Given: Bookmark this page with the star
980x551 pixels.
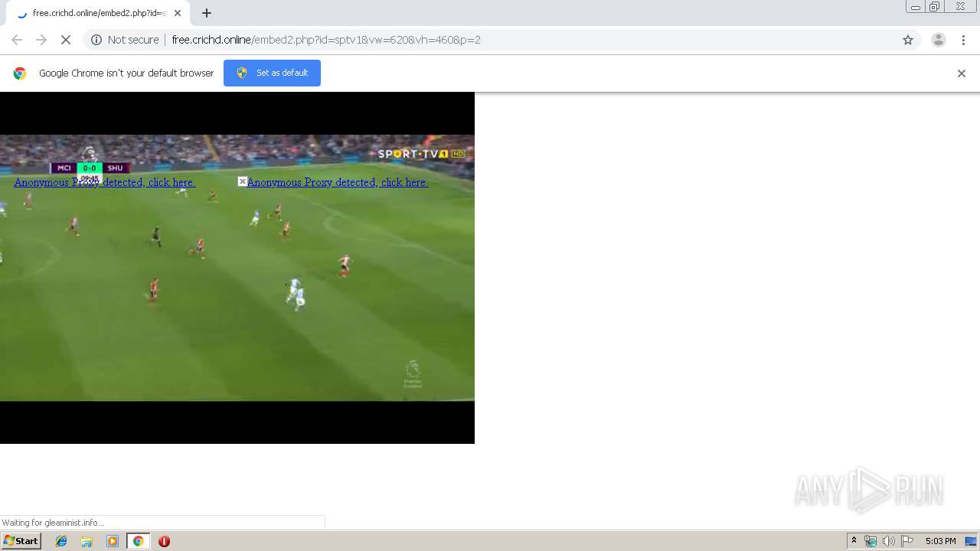Looking at the screenshot, I should pos(908,40).
